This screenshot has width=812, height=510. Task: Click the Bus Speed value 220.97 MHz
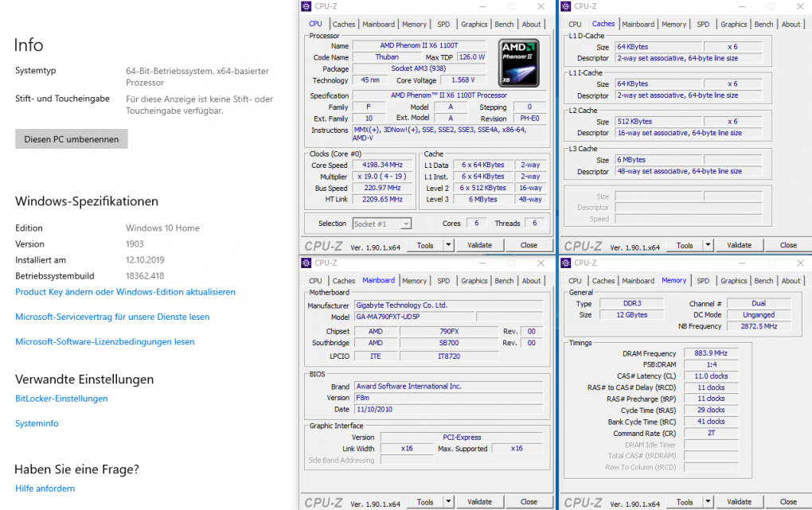pos(382,188)
